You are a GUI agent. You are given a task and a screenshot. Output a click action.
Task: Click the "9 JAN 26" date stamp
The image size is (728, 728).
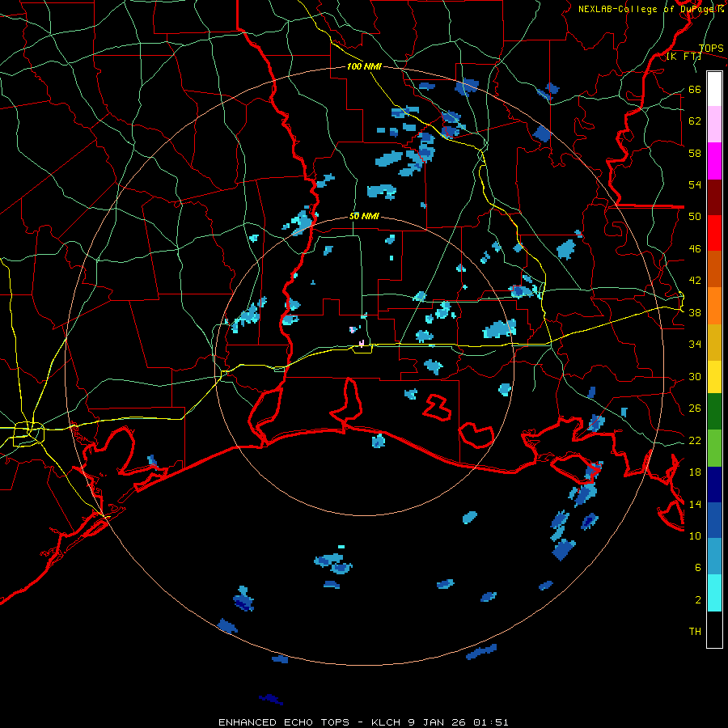[x=438, y=722]
